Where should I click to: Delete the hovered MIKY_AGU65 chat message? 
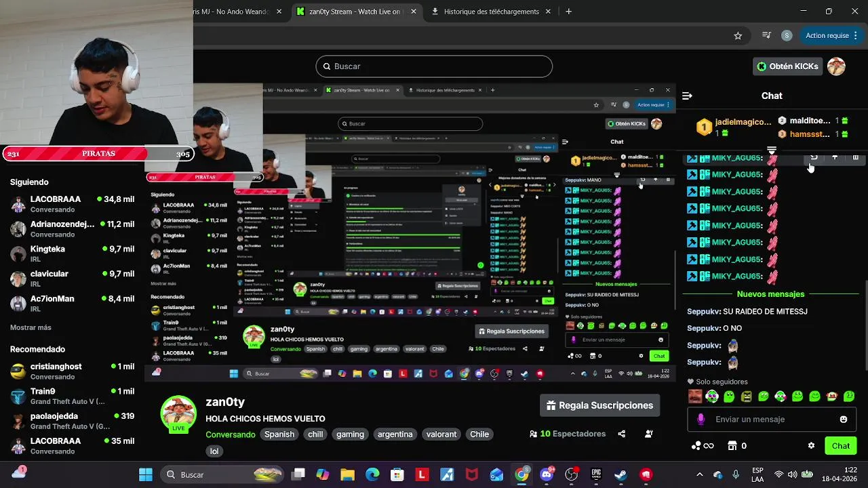coord(856,157)
